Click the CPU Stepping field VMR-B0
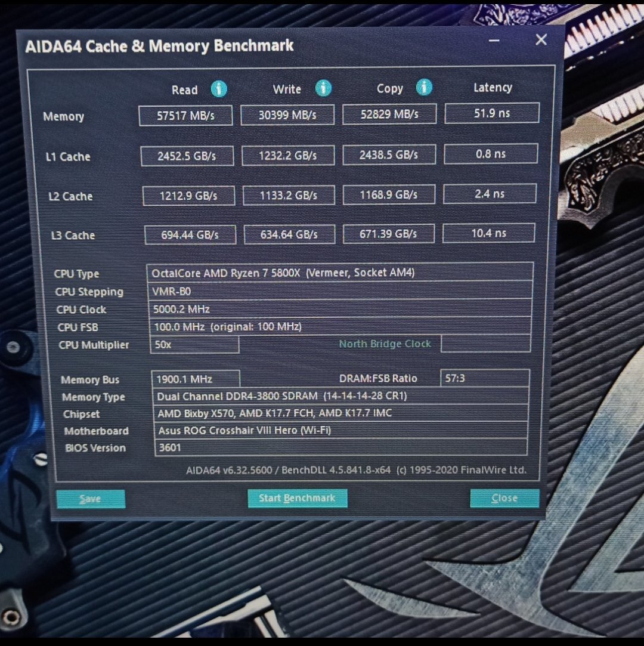This screenshot has height=646, width=644. coord(340,291)
